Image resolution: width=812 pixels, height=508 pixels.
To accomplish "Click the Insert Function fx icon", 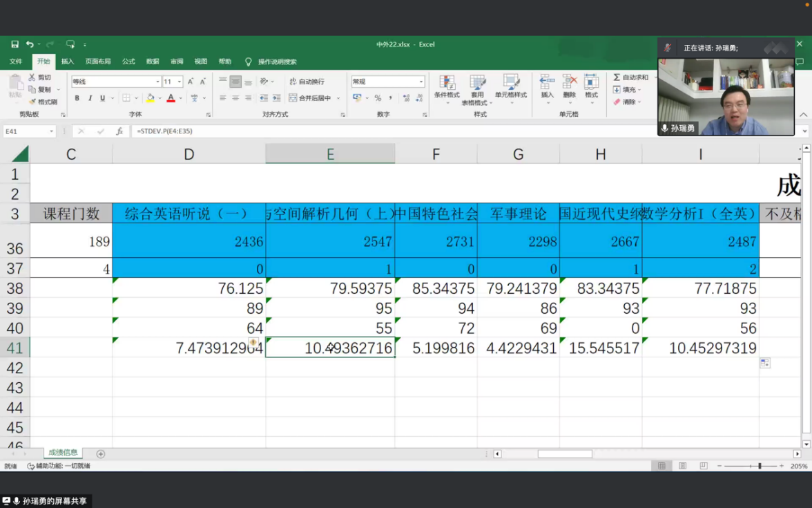I will [119, 131].
